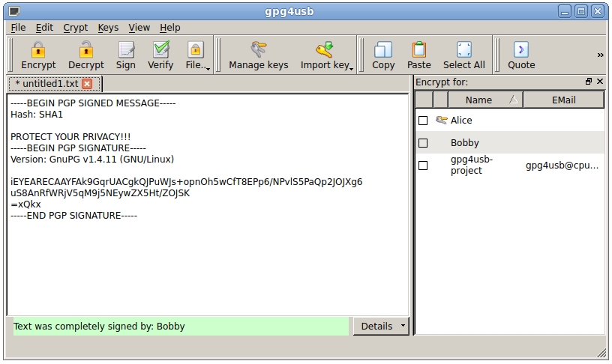Click the 'Hash: SHA1' line
Screen dimensions: 612x364
[x=37, y=114]
